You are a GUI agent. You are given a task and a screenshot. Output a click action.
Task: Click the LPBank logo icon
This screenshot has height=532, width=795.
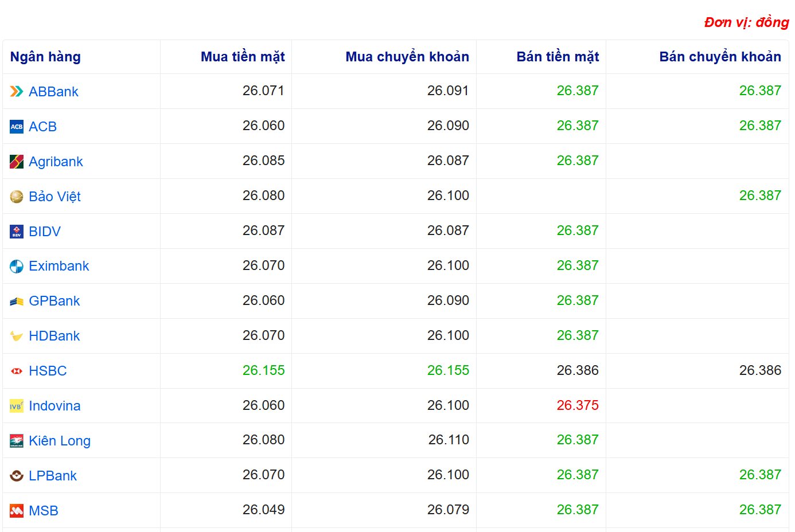point(17,476)
